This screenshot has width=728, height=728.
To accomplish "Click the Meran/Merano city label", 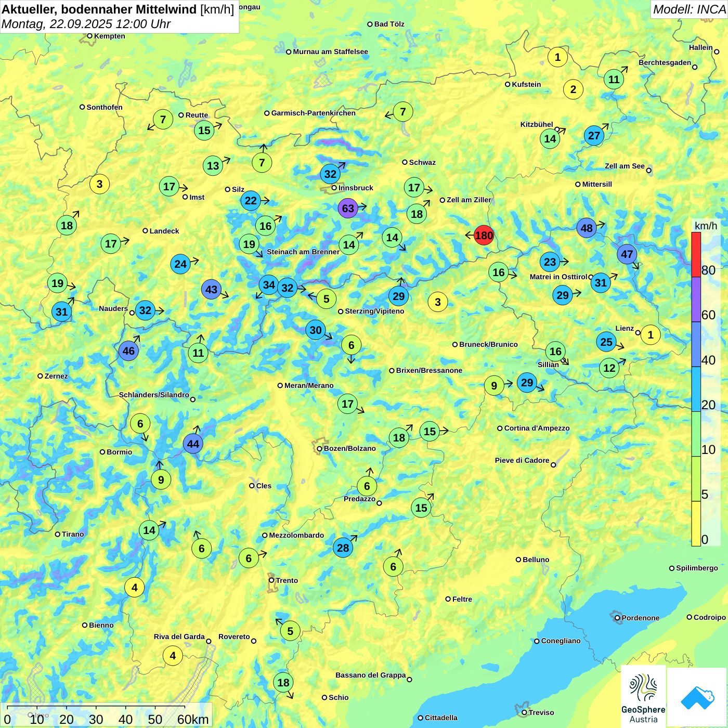I will [309, 385].
